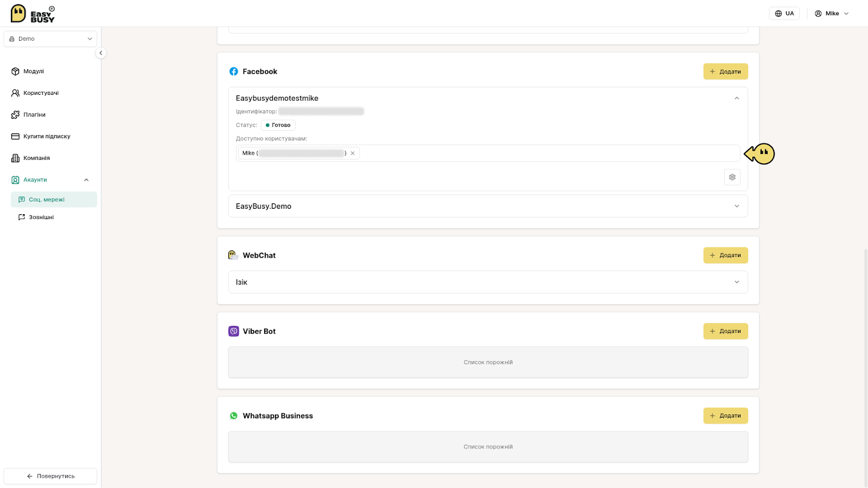Open settings gear for Easybusydemotestmike account
868x488 pixels.
[732, 177]
